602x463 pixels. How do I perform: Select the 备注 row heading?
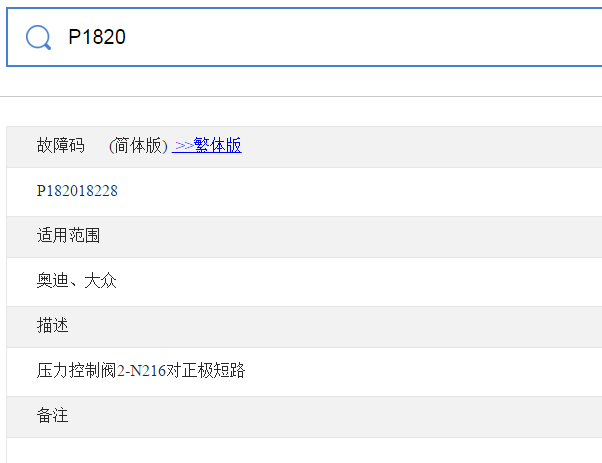click(x=53, y=415)
